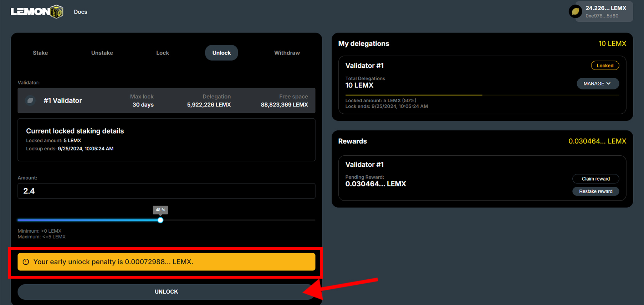This screenshot has width=644, height=305.
Task: Click the wallet avatar lemon icon
Action: 575,12
